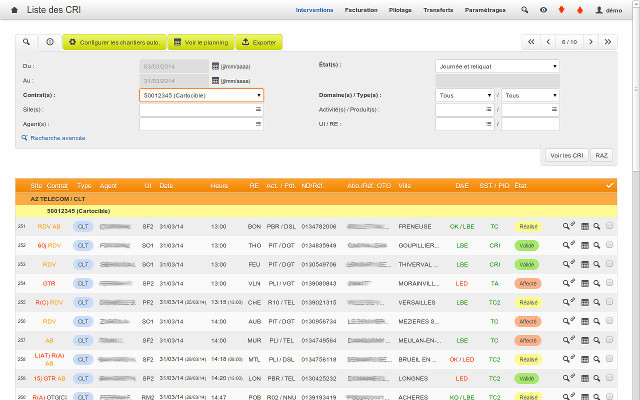Tick checkbox for row 254 MORAINVILL
The width and height of the screenshot is (640, 400).
(609, 282)
